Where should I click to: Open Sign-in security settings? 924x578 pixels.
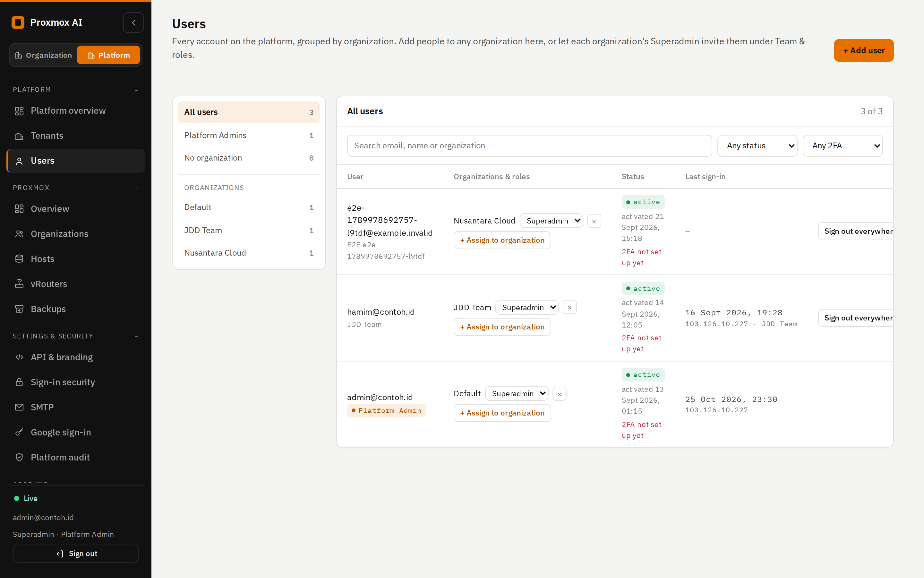coord(76,382)
